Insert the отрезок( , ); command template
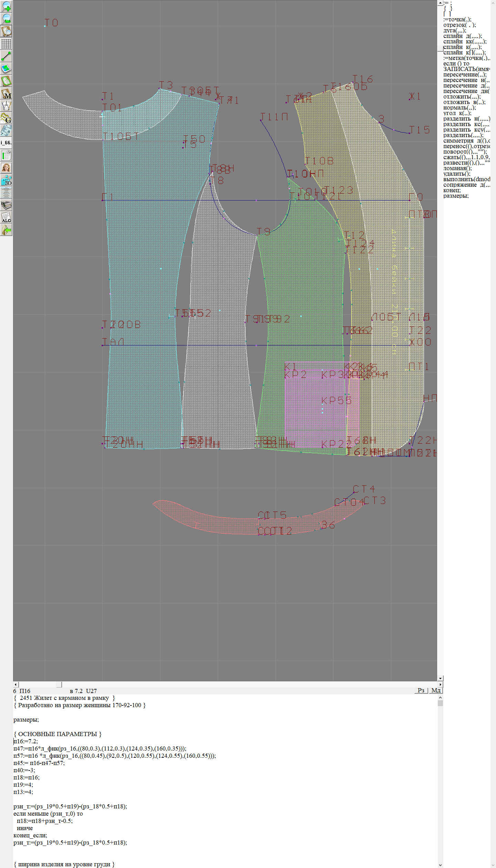The width and height of the screenshot is (496, 868). [459, 25]
